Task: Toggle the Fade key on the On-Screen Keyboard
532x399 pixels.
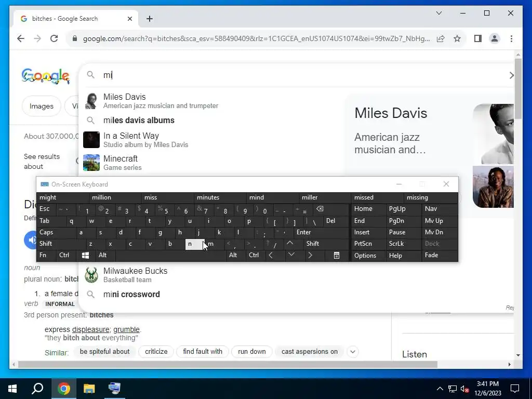Action: click(440, 255)
